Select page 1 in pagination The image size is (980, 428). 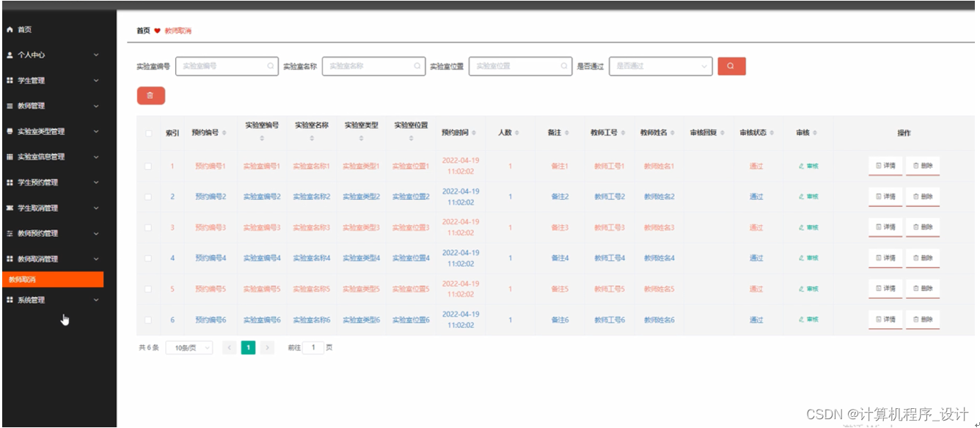248,347
